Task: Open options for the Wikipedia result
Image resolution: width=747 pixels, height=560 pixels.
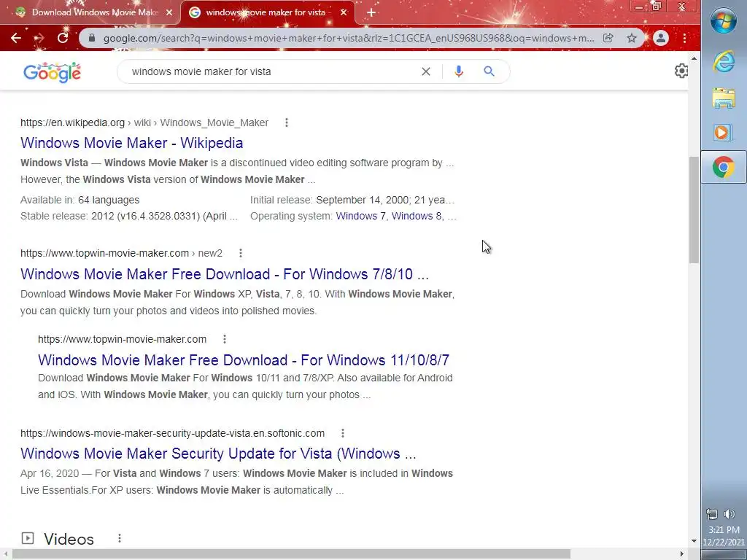Action: pyautogui.click(x=286, y=122)
